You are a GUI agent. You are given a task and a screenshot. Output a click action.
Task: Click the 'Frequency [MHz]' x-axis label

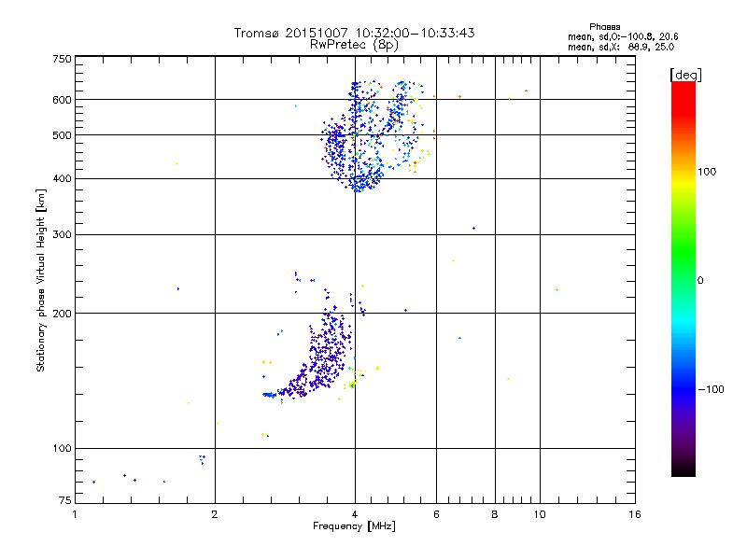(354, 526)
